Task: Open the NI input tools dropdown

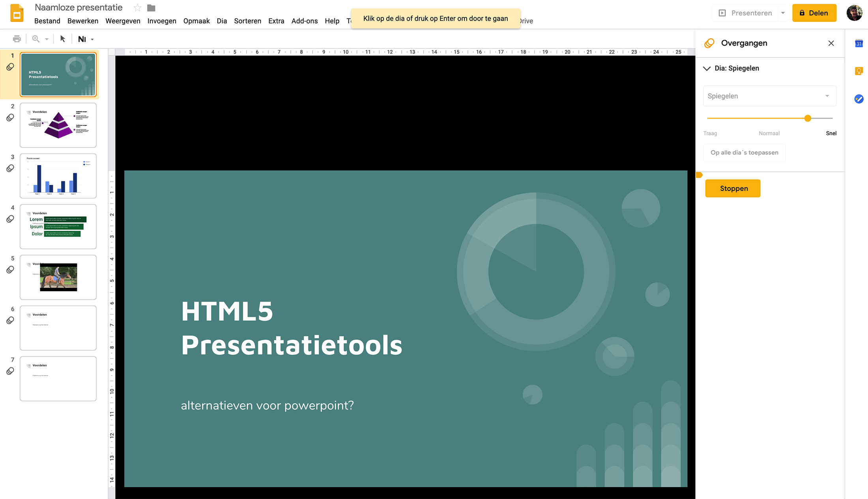Action: pos(92,39)
